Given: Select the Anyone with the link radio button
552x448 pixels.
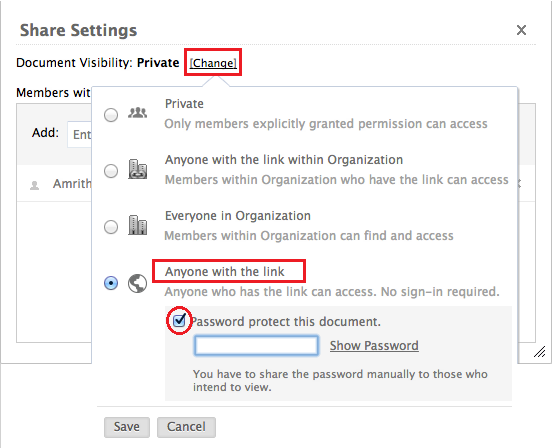Looking at the screenshot, I should pos(111,283).
